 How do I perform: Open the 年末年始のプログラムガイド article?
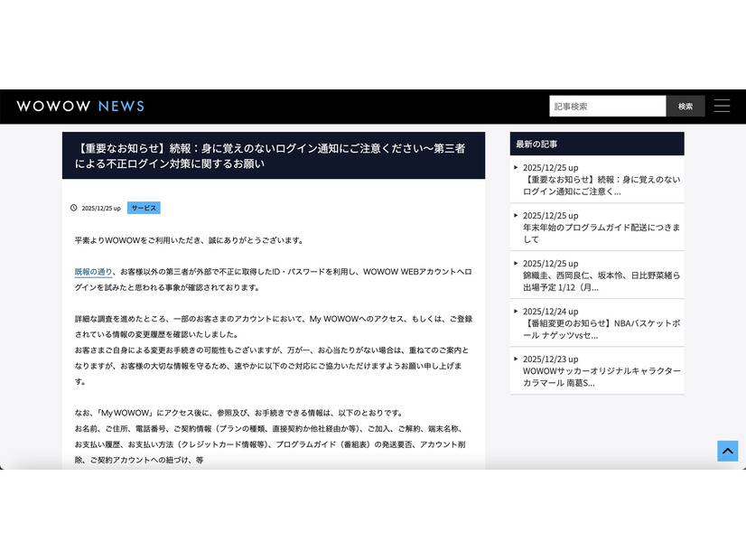click(x=599, y=228)
